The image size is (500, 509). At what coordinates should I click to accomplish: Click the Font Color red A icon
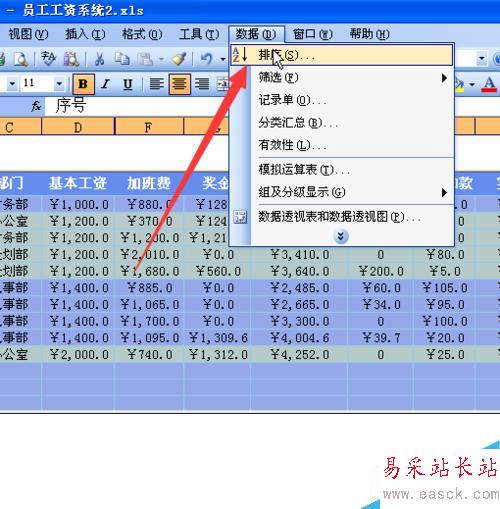tap(489, 84)
